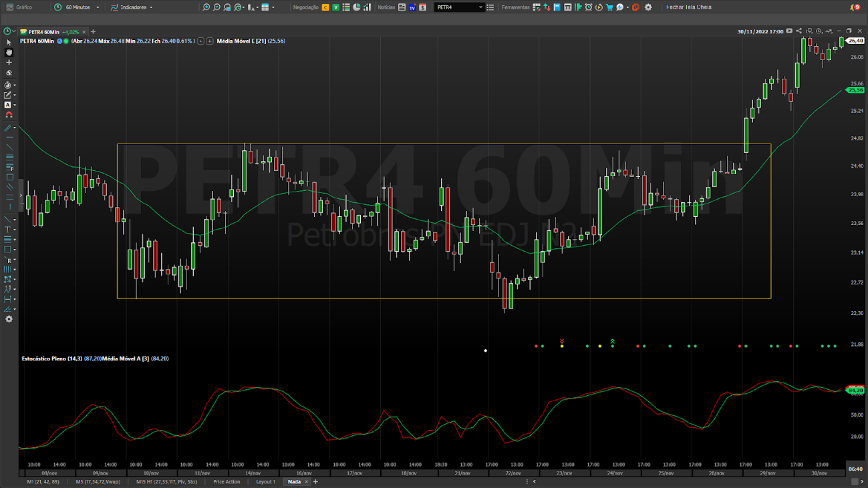868x488 pixels.
Task: Open the TV news icon
Action: (x=412, y=7)
